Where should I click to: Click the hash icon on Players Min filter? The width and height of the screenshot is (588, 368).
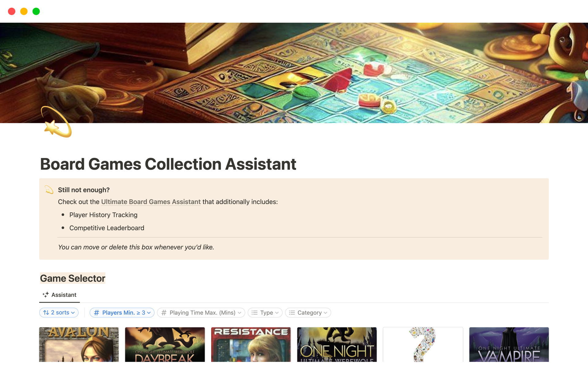tap(96, 312)
